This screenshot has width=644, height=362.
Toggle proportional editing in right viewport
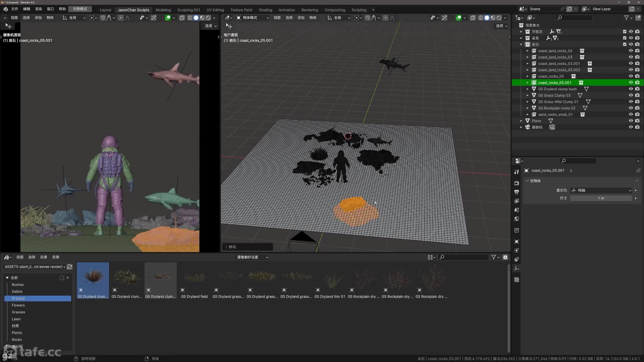point(385,18)
